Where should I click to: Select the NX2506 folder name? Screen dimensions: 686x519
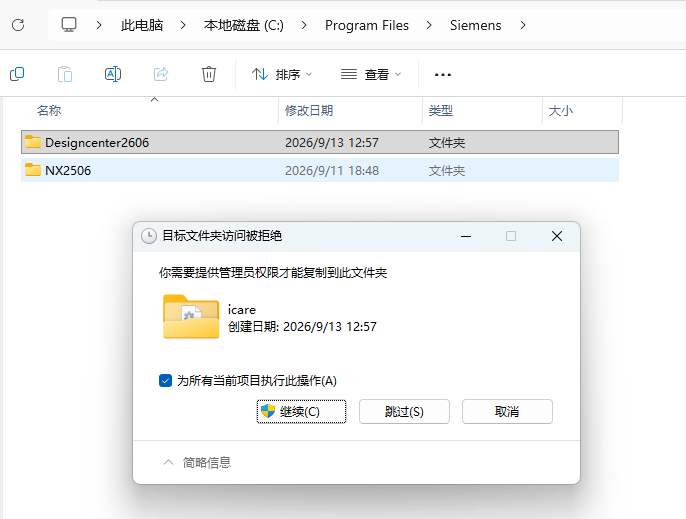tap(68, 170)
